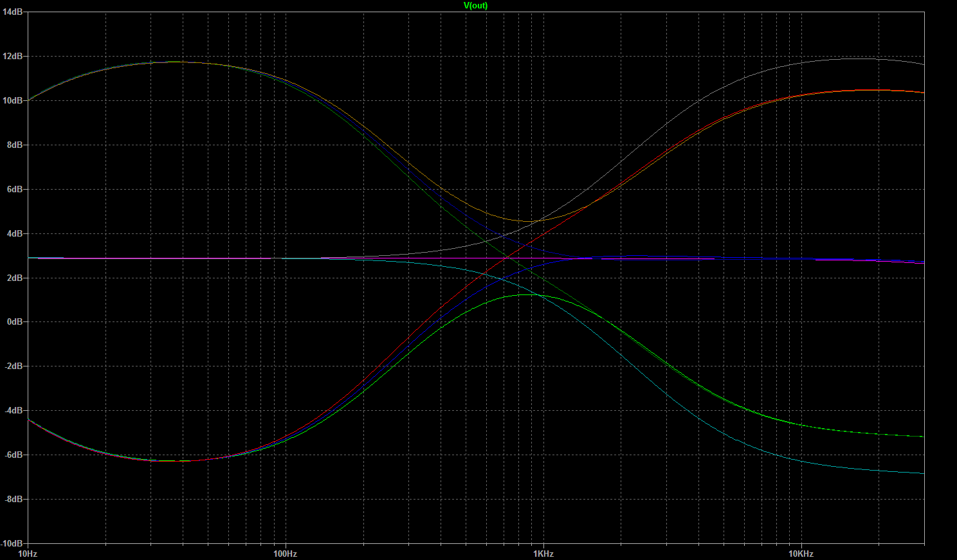Click the -8dB axis label
Screen dimensions: 957x560
coord(14,500)
